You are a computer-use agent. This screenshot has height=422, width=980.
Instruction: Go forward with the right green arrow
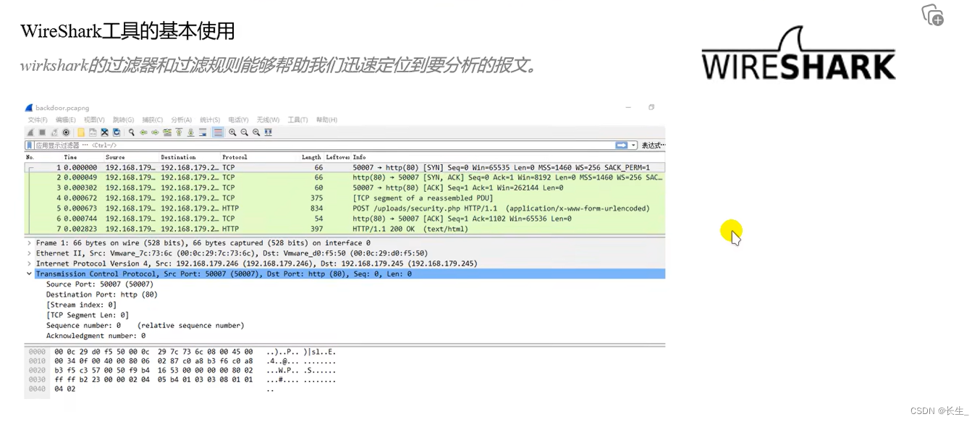click(155, 132)
